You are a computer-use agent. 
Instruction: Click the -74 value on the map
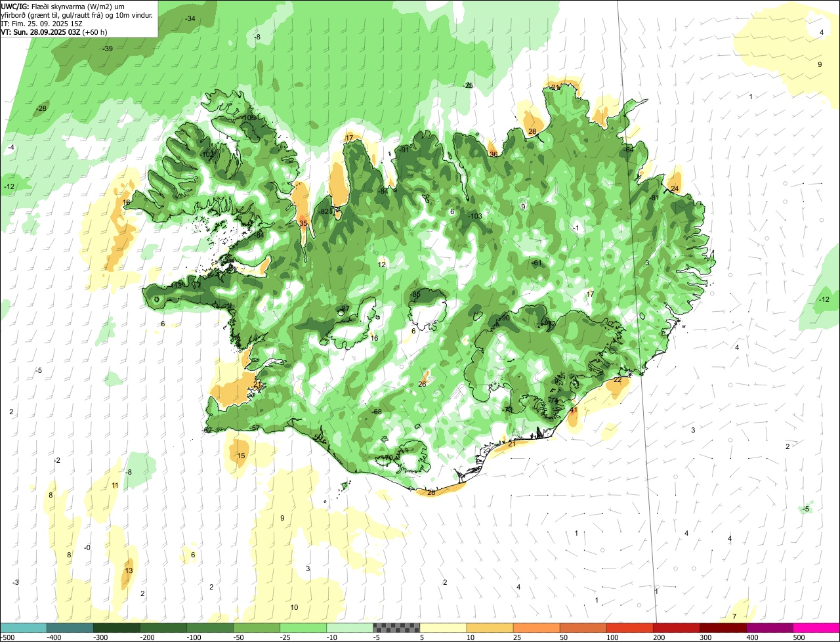tap(553, 400)
